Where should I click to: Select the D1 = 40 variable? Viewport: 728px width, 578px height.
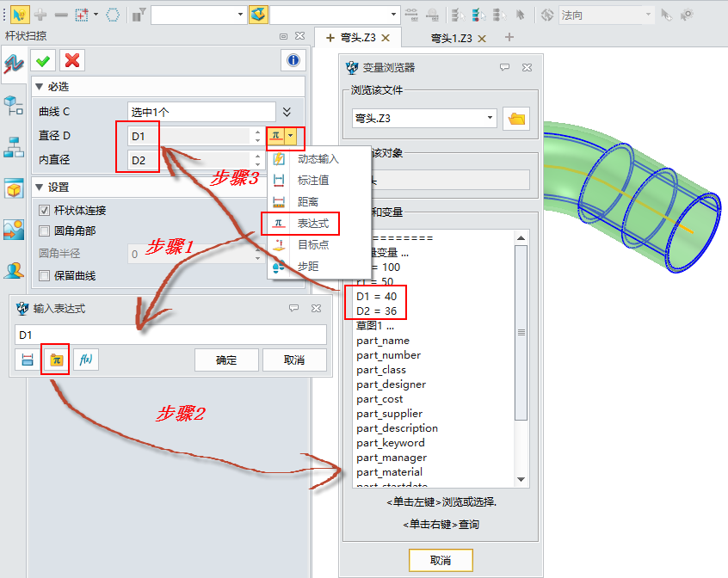[x=377, y=296]
